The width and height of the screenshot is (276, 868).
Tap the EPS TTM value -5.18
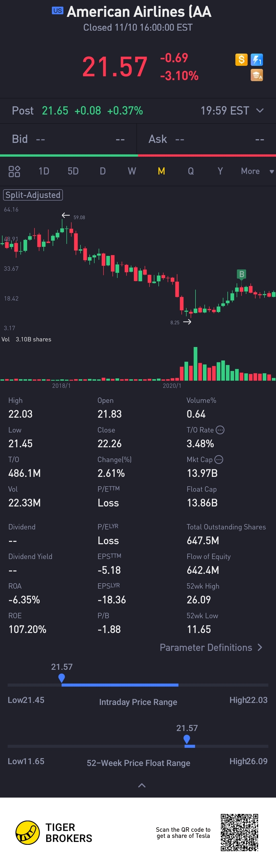click(109, 570)
